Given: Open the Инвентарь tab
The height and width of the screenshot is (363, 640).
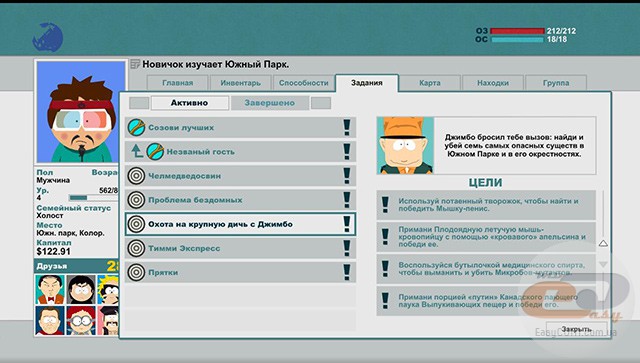Looking at the screenshot, I should (240, 83).
